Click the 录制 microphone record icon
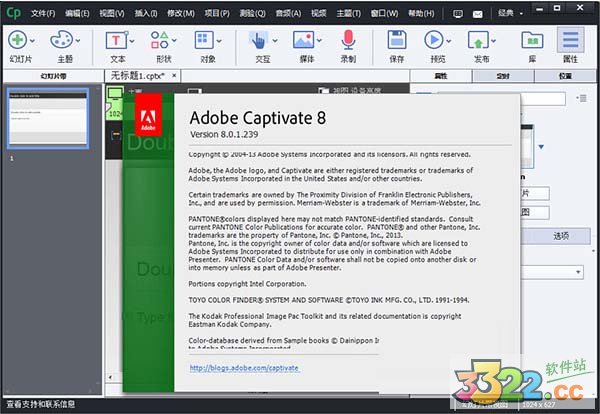 (348, 40)
